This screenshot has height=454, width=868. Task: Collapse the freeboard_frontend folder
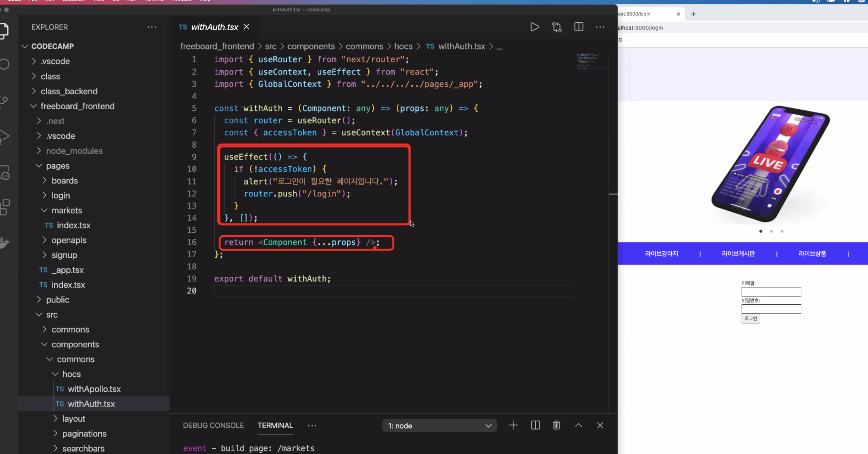click(77, 106)
